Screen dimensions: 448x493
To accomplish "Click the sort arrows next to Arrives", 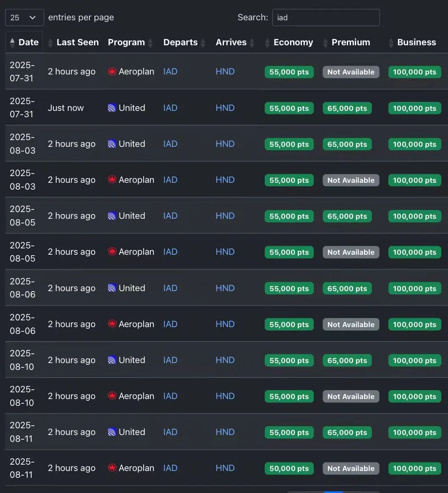I will [x=252, y=42].
